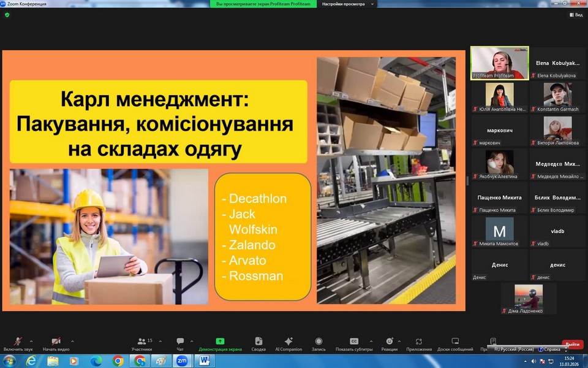Unmute microphone with Включить звук
The width and height of the screenshot is (588, 368).
[18, 342]
